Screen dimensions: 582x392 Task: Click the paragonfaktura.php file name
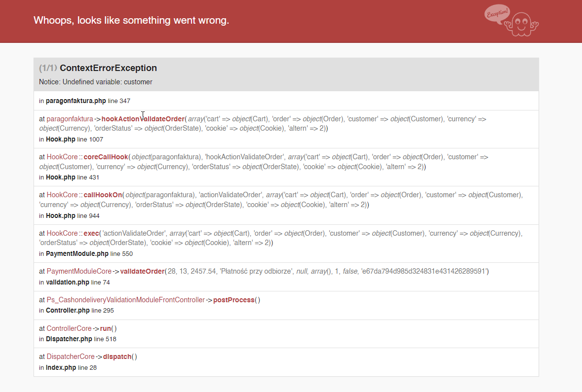[x=76, y=101]
